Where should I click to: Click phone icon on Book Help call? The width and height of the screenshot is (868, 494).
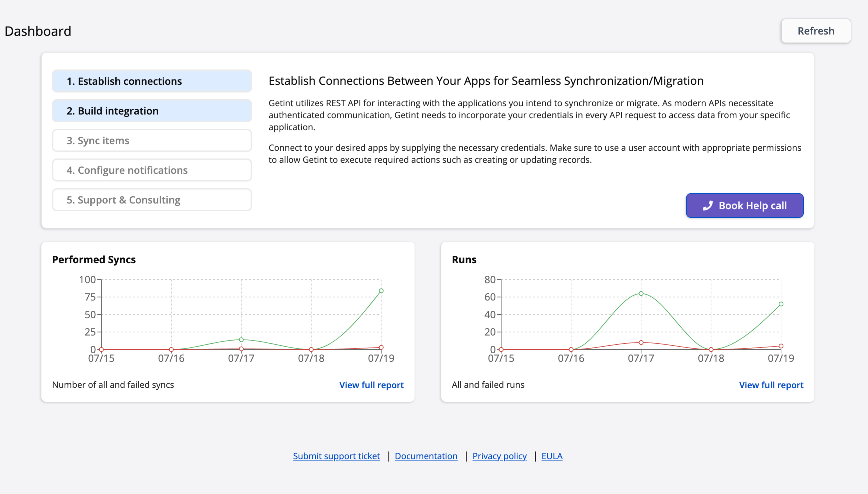coord(708,206)
